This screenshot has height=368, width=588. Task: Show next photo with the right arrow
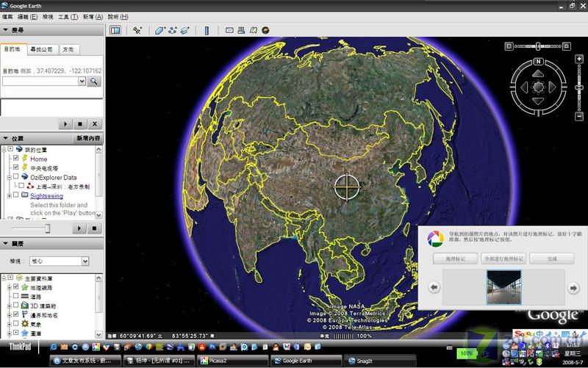coord(573,288)
